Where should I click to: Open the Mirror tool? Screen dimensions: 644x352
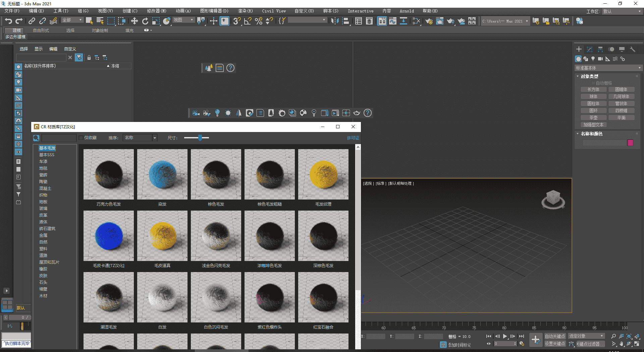click(334, 21)
